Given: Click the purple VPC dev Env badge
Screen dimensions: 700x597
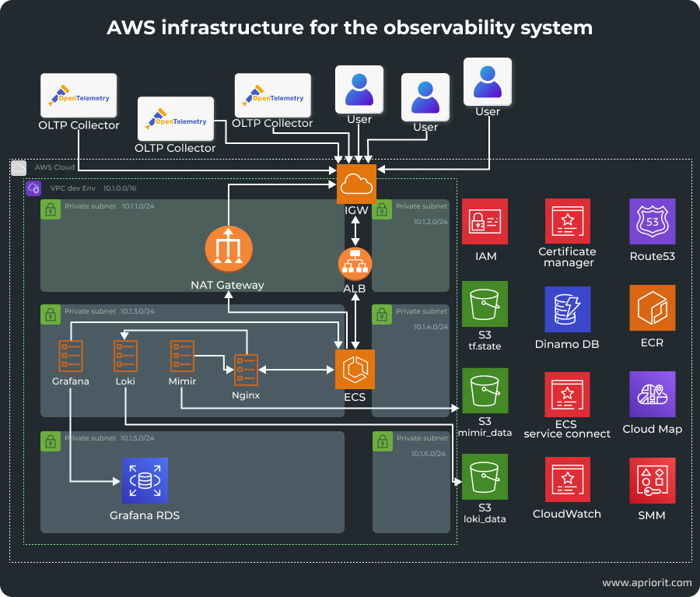Looking at the screenshot, I should click(33, 188).
